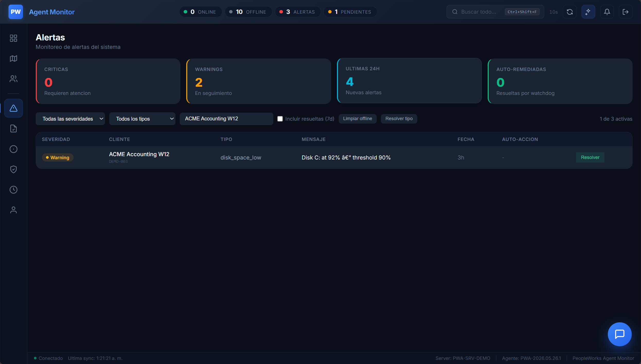Open the clients group sidebar icon
Screen dimensions: 641x364
click(x=13, y=79)
